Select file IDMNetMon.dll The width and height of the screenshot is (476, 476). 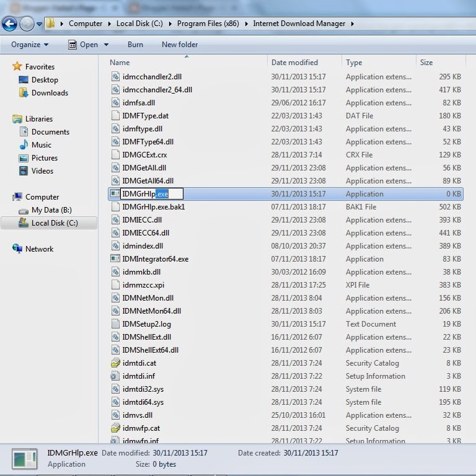pos(148,297)
